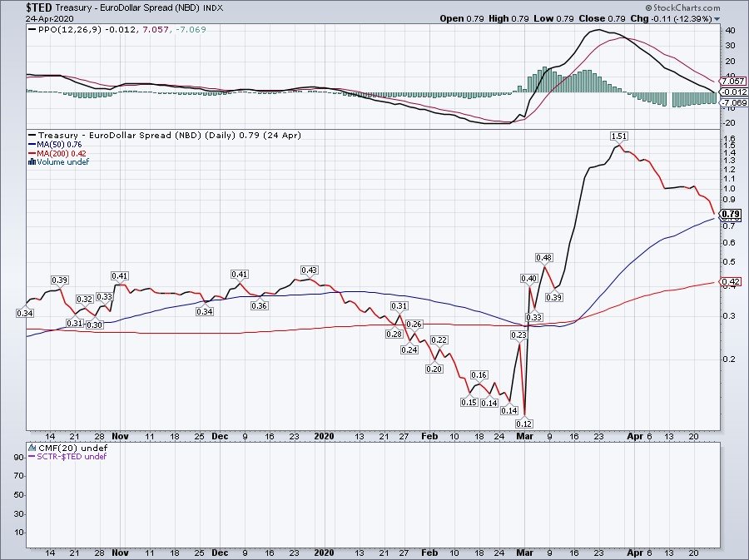
Task: Click the StockCharts.com copyright label
Action: (x=682, y=8)
